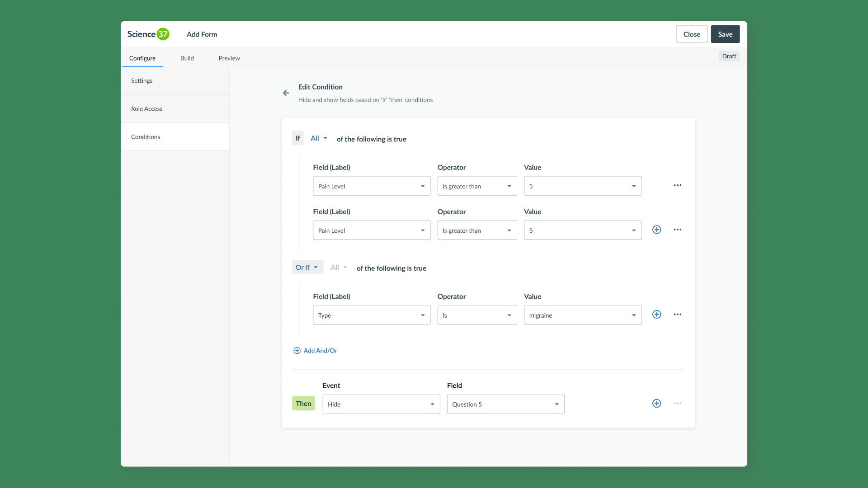868x488 pixels.
Task: Open the Operator dropdown showing 'Is'
Action: coord(476,315)
